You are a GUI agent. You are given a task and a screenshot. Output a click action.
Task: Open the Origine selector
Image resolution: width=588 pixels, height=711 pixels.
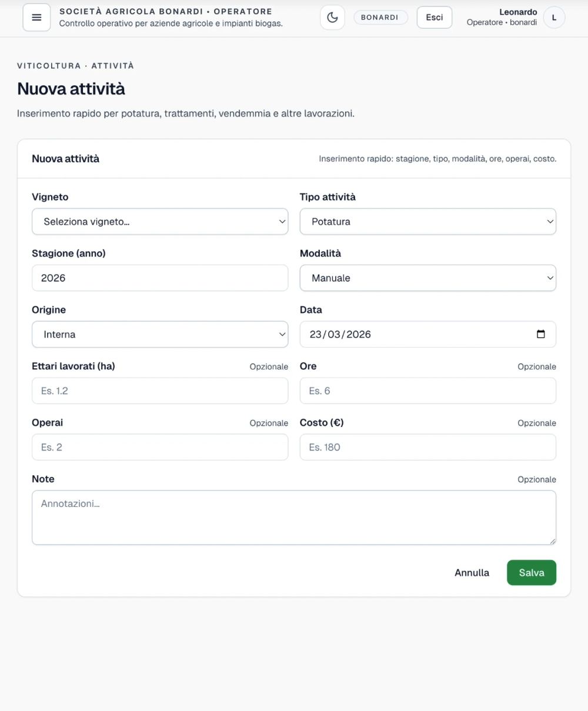160,334
